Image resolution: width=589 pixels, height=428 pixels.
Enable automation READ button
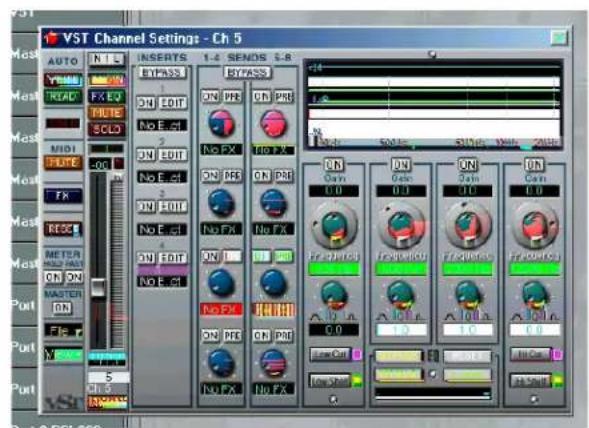click(x=63, y=97)
